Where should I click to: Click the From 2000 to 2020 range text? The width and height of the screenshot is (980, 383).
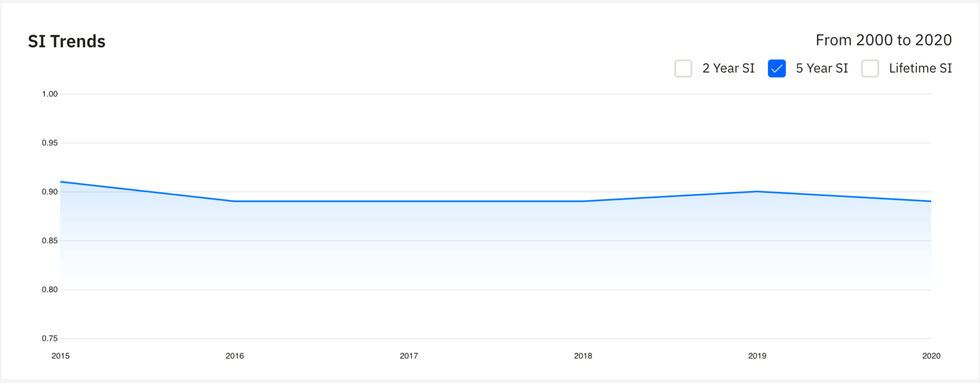(x=884, y=39)
